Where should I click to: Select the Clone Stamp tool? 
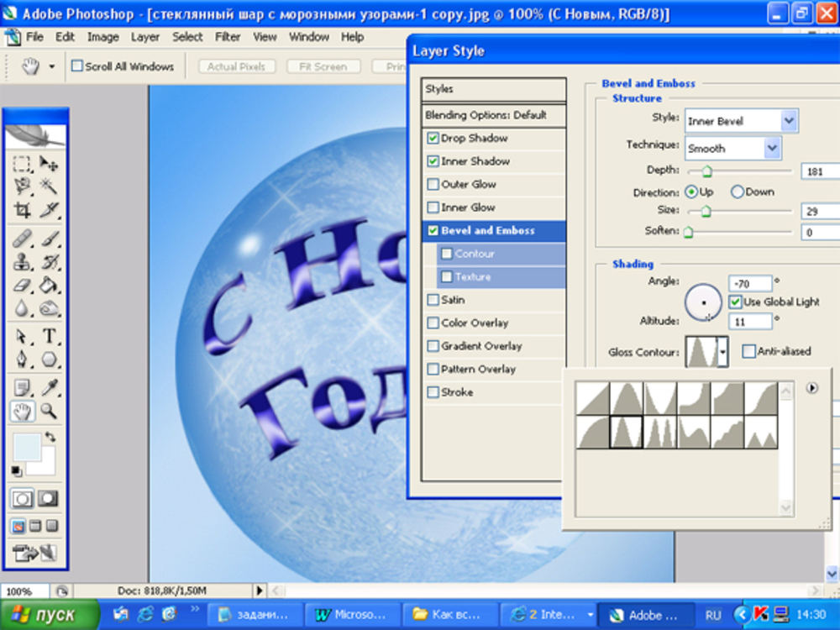(22, 262)
